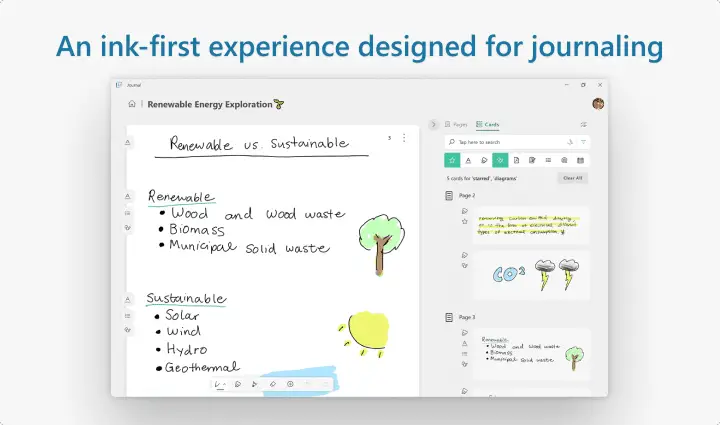Click the diagram icon on Page 3 Renewable card

point(465,364)
